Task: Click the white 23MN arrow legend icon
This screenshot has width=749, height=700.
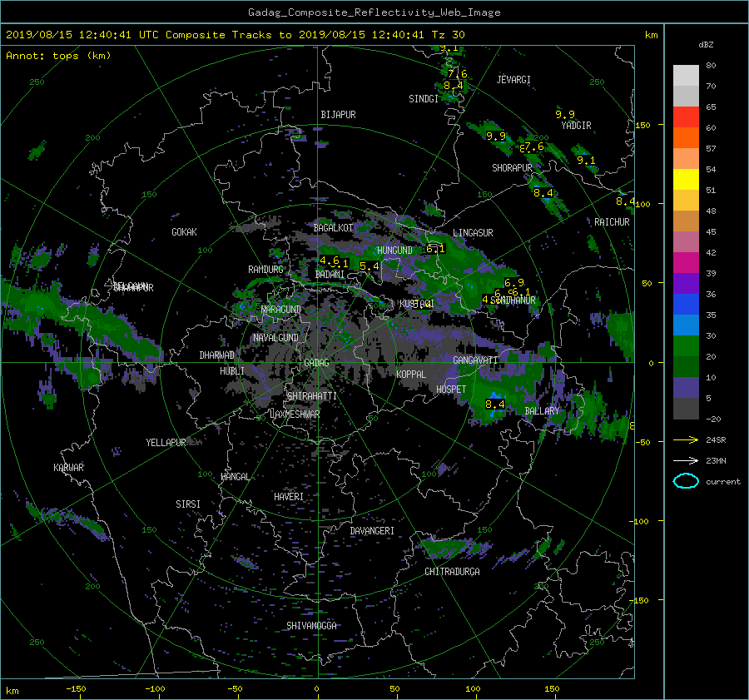Action: (686, 460)
